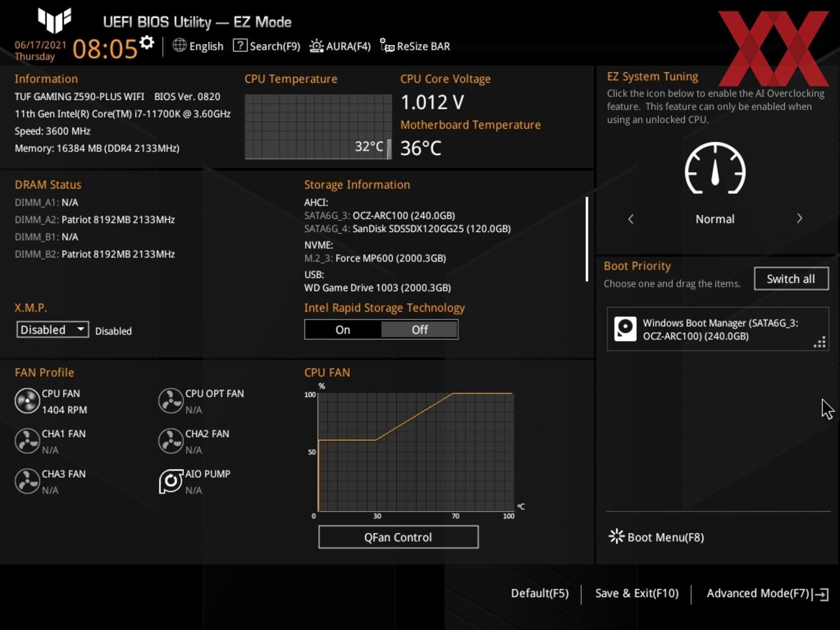Image resolution: width=840 pixels, height=630 pixels.
Task: Click the Switch all button
Action: coord(791,279)
